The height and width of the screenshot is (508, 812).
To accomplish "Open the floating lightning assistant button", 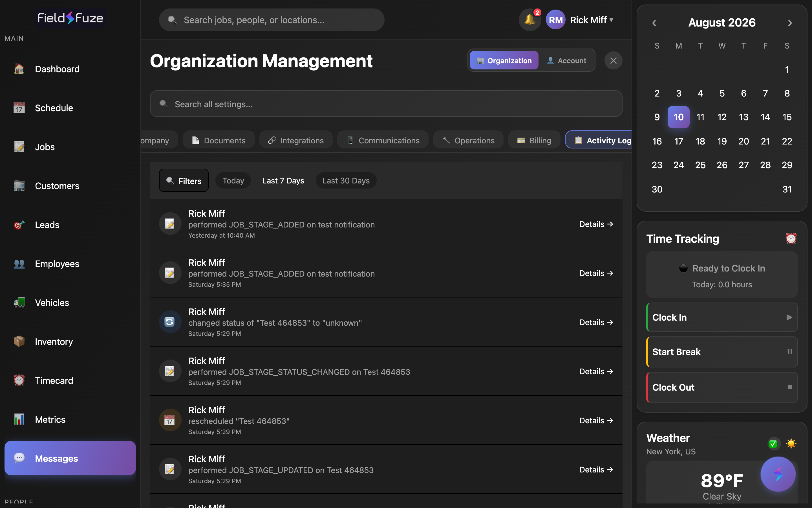I will pos(778,474).
